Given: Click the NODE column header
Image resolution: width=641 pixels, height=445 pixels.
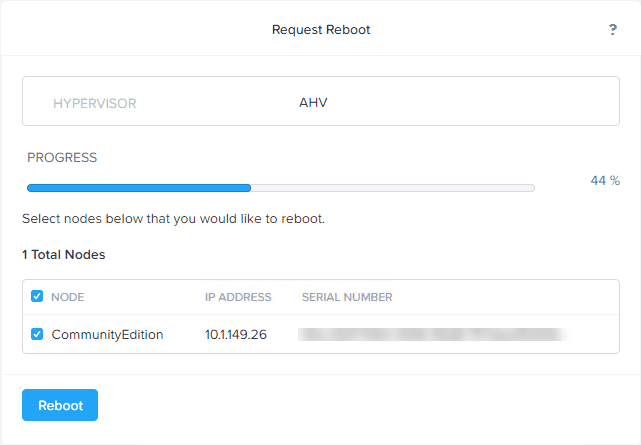Looking at the screenshot, I should pos(68,297).
